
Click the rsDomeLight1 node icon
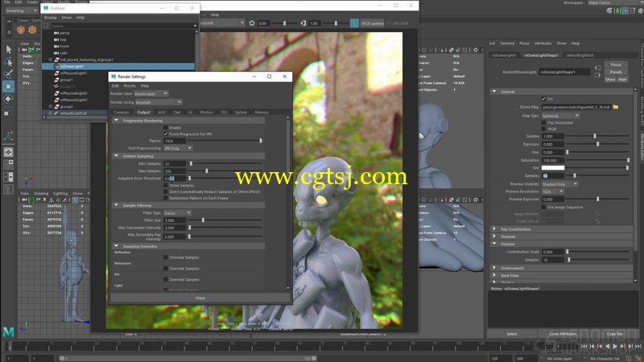click(x=56, y=67)
